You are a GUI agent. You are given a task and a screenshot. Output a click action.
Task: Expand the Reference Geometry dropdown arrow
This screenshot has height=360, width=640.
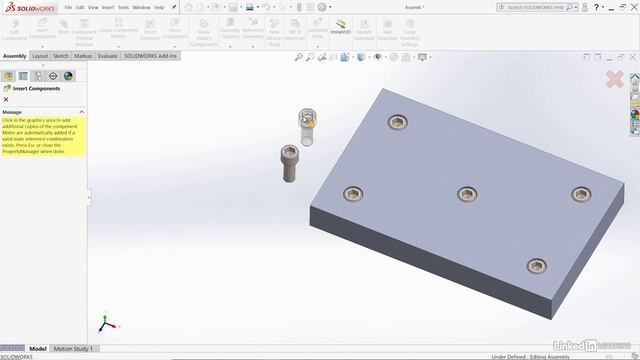[253, 47]
